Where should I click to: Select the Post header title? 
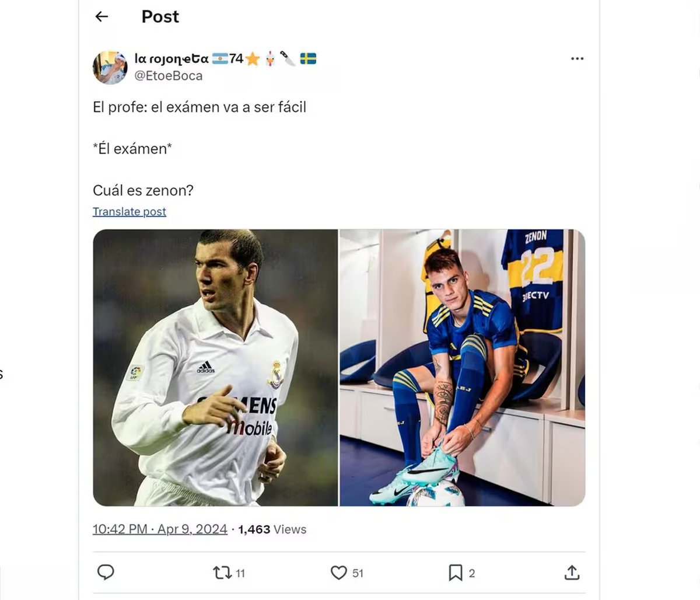159,16
